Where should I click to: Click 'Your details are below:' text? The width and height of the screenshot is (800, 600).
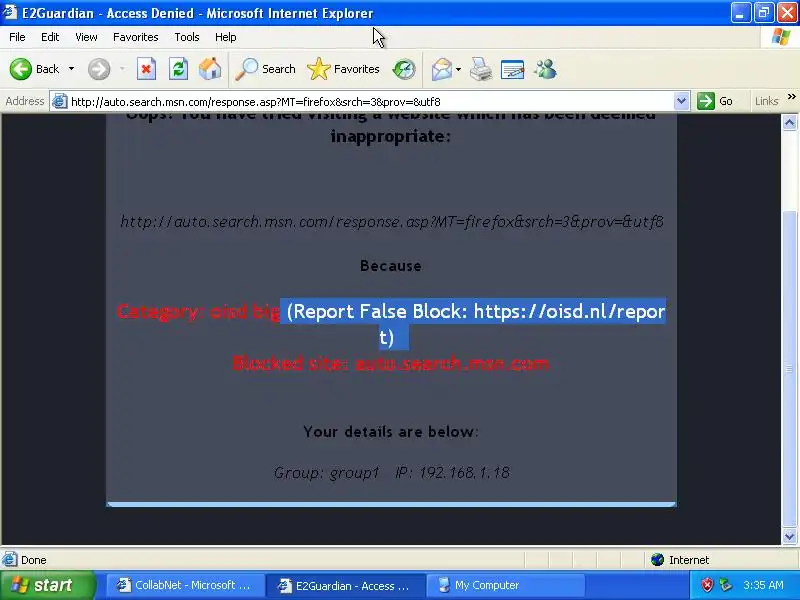pyautogui.click(x=391, y=432)
